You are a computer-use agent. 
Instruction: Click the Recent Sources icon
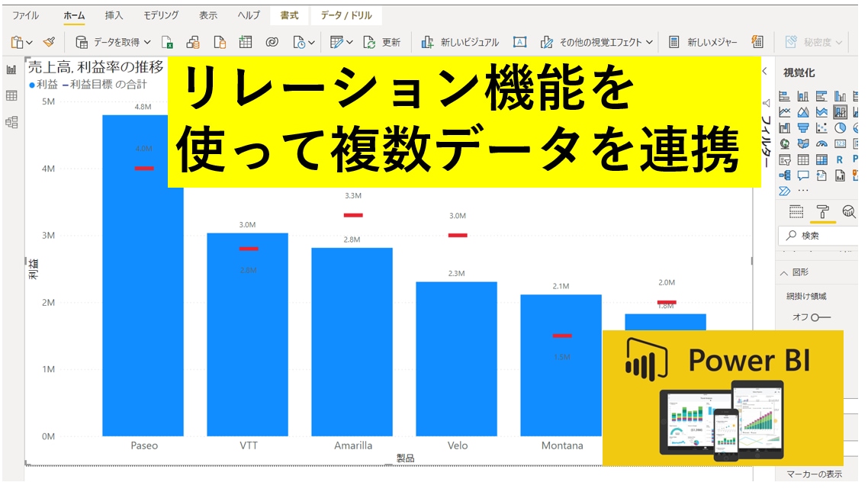[299, 42]
